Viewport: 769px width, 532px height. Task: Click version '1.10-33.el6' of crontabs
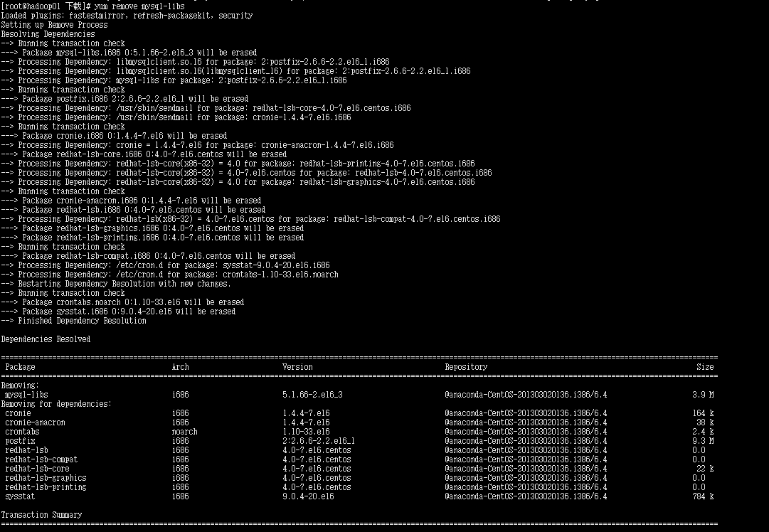[306, 432]
